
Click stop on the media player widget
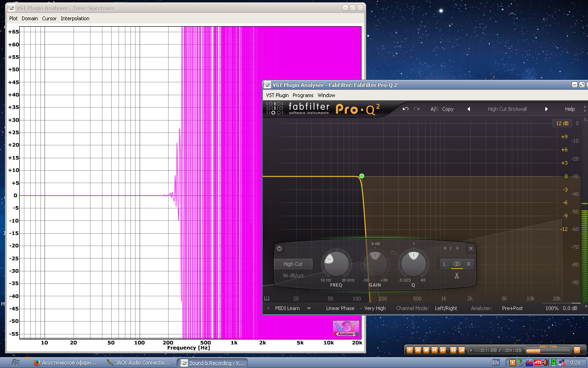(x=426, y=350)
